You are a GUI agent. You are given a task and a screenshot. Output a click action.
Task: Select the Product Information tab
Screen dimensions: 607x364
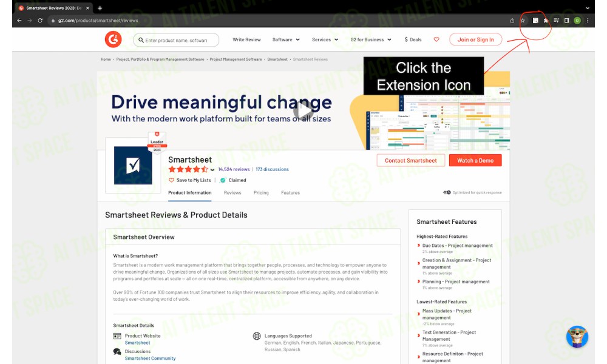tap(189, 193)
